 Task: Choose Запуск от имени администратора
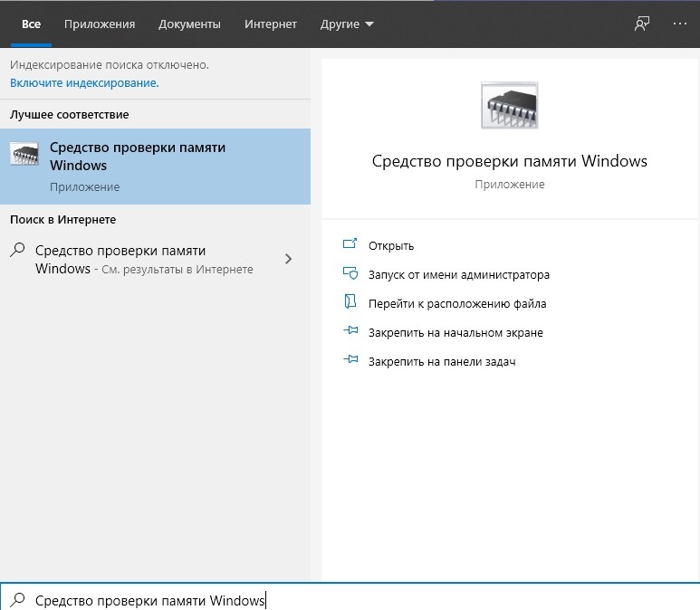(459, 275)
